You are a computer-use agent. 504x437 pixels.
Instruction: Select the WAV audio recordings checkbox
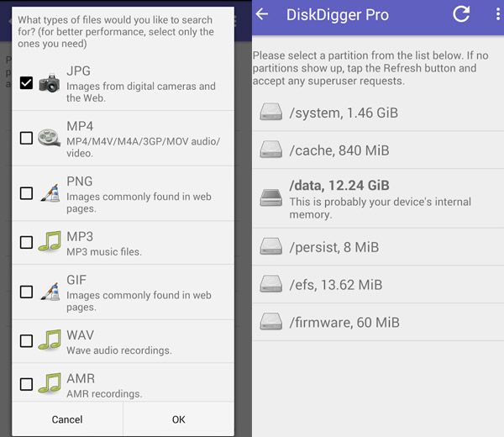coord(26,341)
